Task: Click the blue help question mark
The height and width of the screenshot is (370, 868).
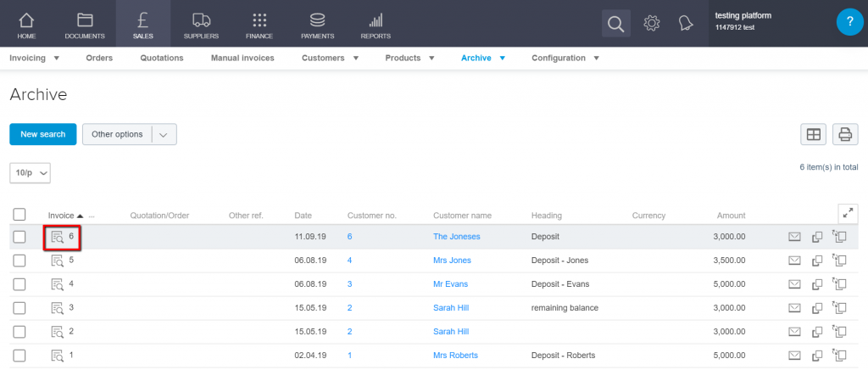Action: [849, 22]
